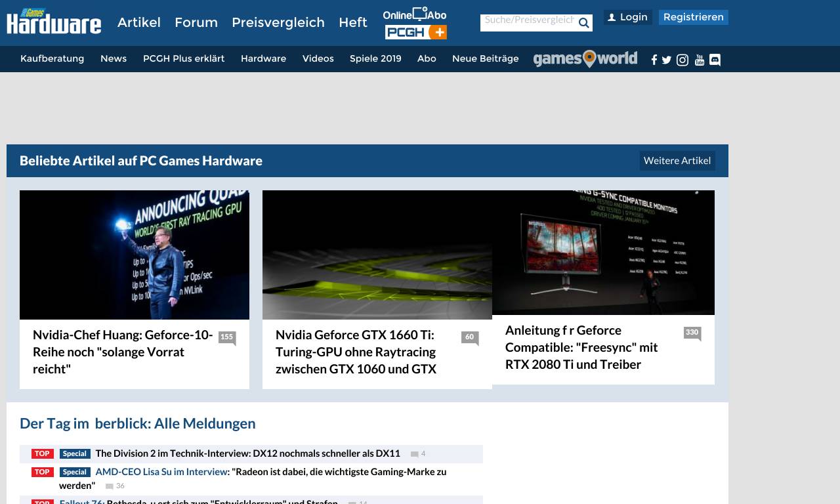Click the PC Games Hardware logo
The width and height of the screenshot is (840, 504).
(x=54, y=22)
